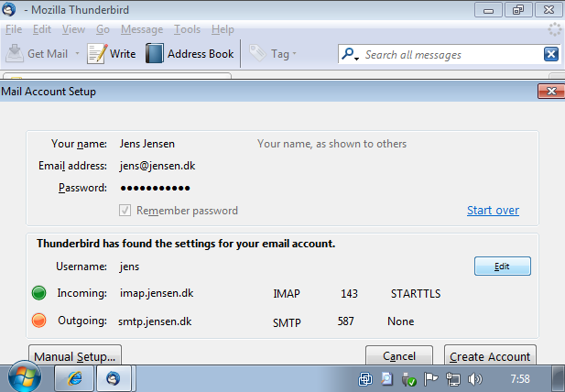Click the Thunderbird logo in the title bar
Screen dimensions: 565x392
point(8,9)
